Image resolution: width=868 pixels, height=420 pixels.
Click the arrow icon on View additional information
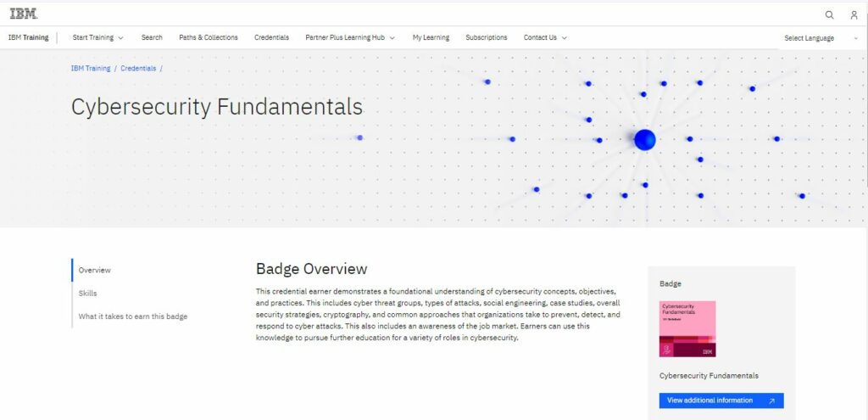coord(771,400)
